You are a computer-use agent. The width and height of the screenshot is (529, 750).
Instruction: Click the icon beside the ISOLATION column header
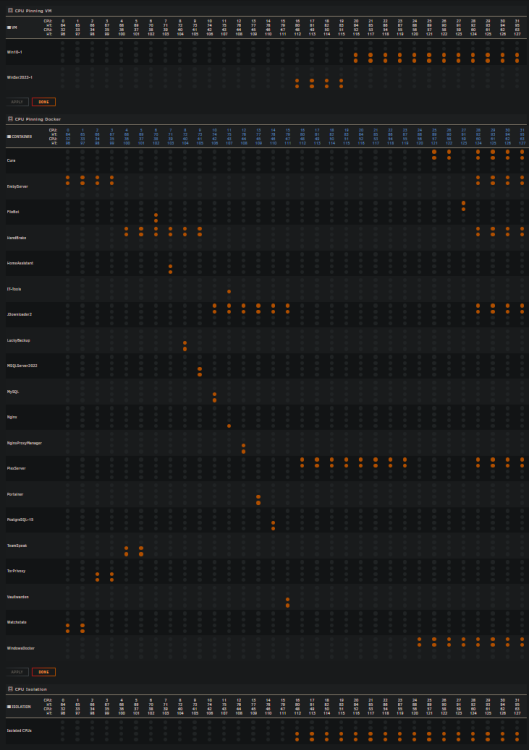click(9, 706)
